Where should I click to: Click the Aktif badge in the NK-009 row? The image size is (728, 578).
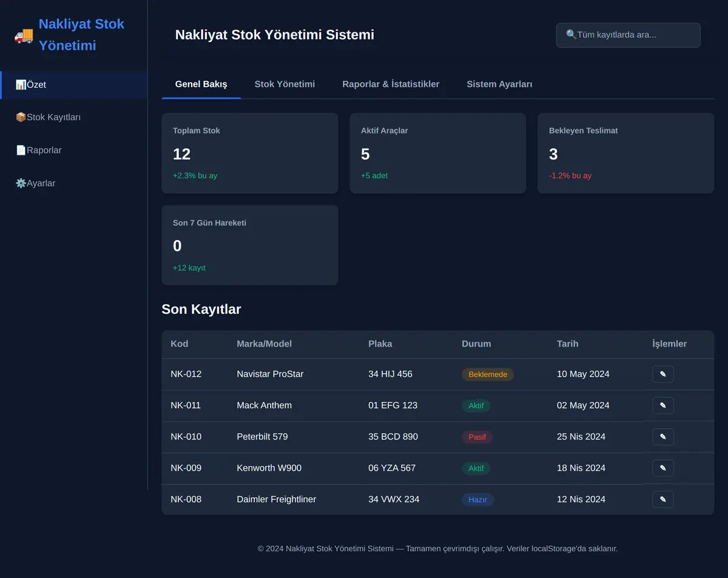(476, 468)
